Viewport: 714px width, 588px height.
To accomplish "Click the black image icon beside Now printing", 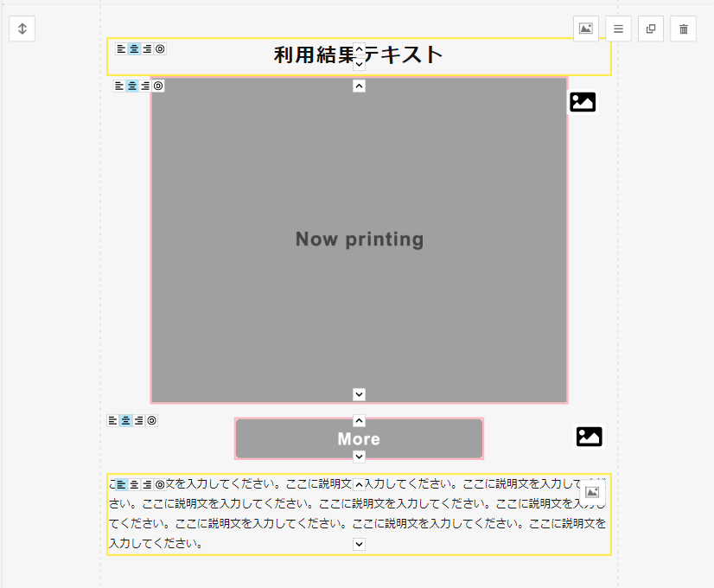I will (x=583, y=102).
